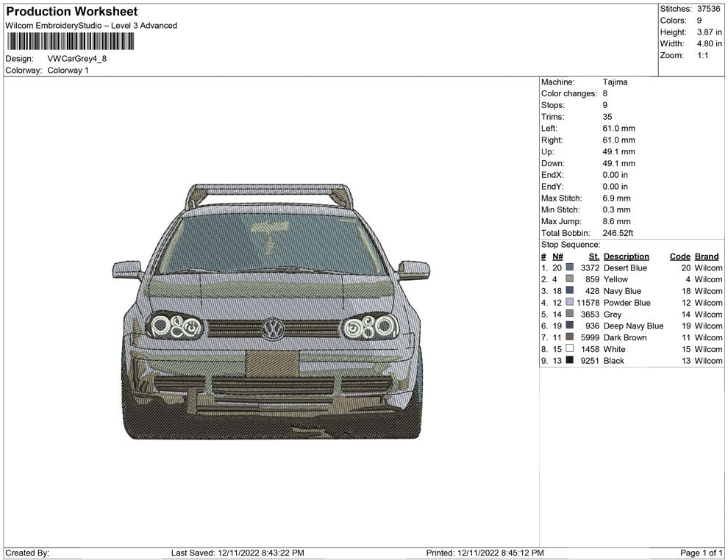Click the barcode under the title
Viewport: 728px width, 560px height.
tap(71, 41)
